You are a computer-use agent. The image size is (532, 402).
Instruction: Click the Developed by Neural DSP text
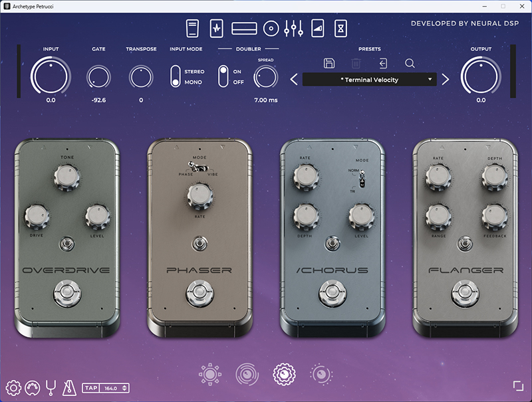coord(465,23)
